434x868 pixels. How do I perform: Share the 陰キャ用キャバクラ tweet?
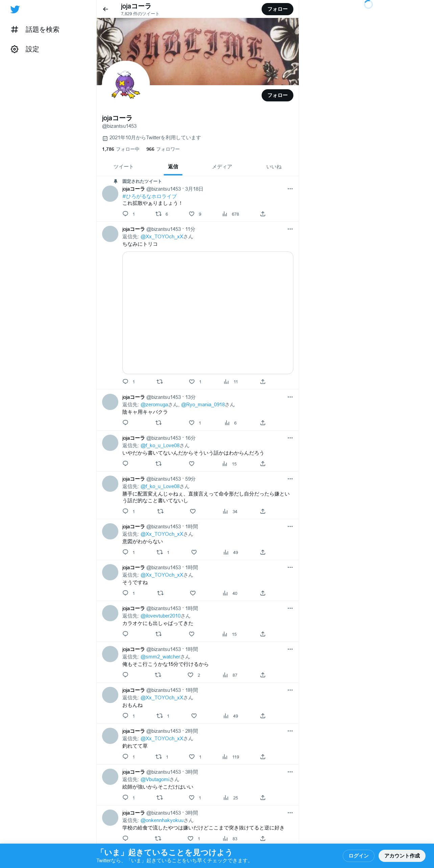tap(263, 423)
